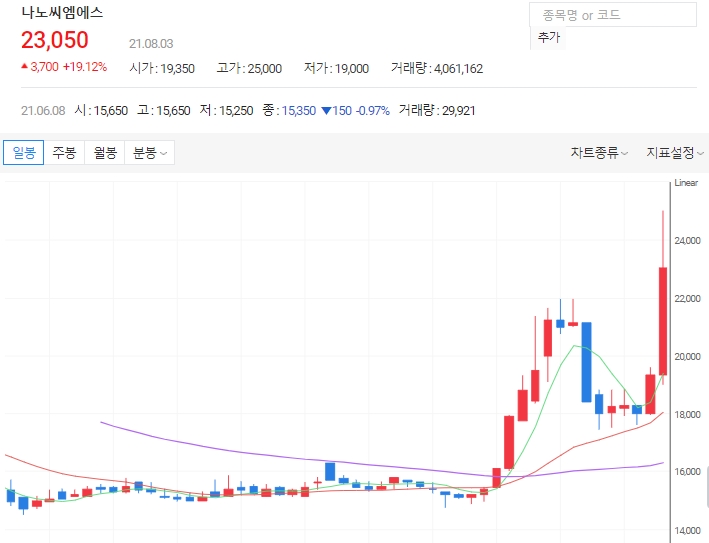The height and width of the screenshot is (543, 709).
Task: Click the 종목명 or 코드 search field
Action: 613,15
